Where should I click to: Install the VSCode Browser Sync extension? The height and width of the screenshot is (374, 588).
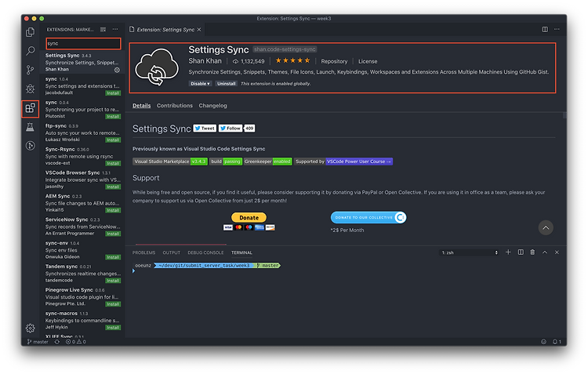(x=112, y=187)
